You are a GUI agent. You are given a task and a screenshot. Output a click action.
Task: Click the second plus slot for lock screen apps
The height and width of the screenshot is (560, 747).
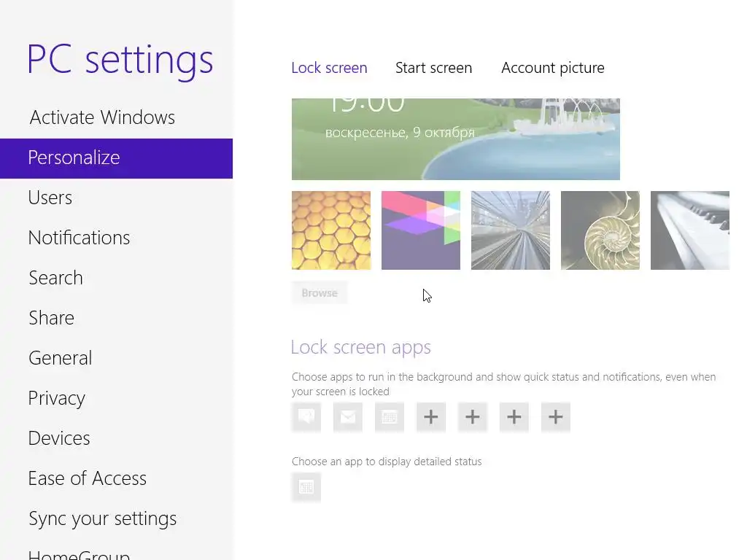click(x=473, y=417)
